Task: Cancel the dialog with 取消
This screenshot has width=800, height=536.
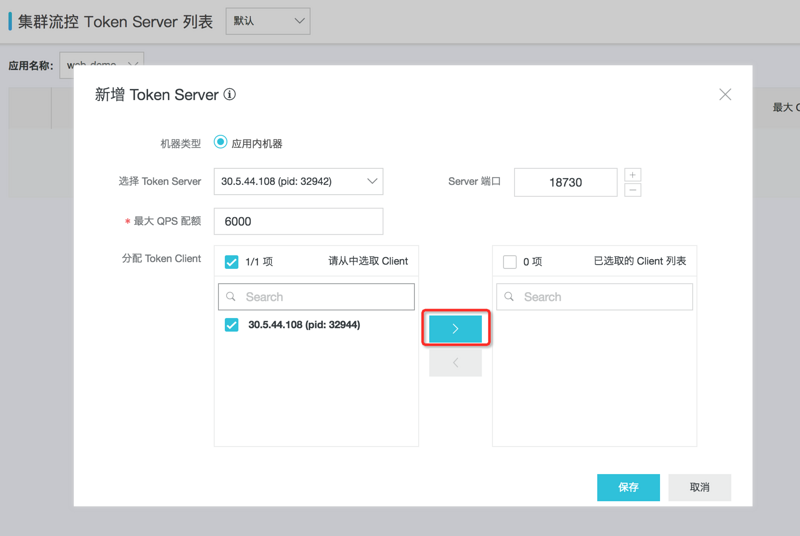Action: pyautogui.click(x=699, y=487)
